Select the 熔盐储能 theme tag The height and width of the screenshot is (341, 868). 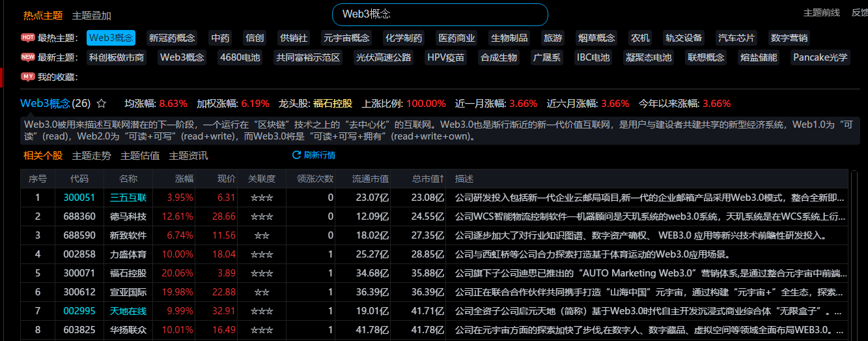[x=759, y=57]
